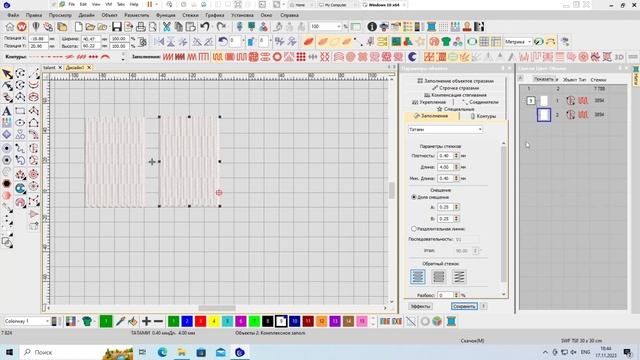
Task: Adjust offset A value stepper
Action: coord(456,207)
